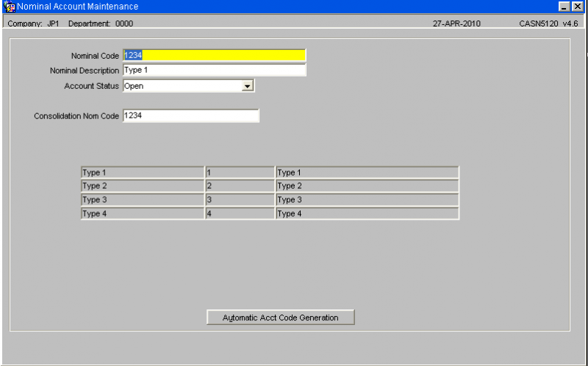
Task: Edit the Nominal Description field
Action: (x=214, y=70)
